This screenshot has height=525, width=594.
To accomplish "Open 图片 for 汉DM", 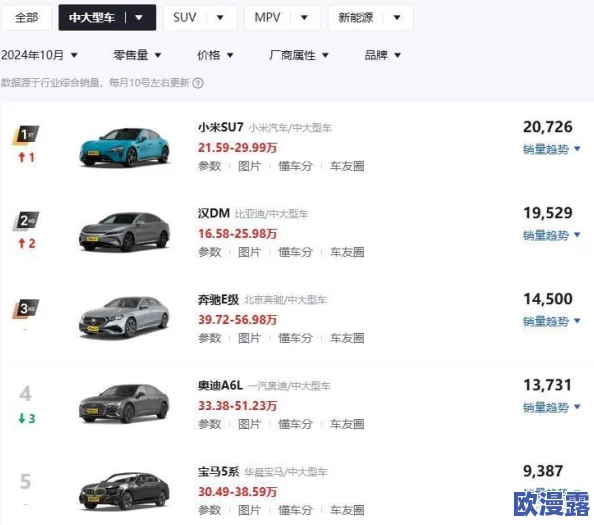I will (x=249, y=252).
